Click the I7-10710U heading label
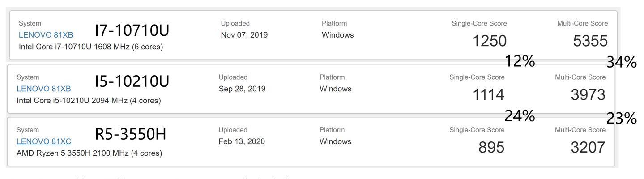The height and width of the screenshot is (179, 644). [132, 30]
